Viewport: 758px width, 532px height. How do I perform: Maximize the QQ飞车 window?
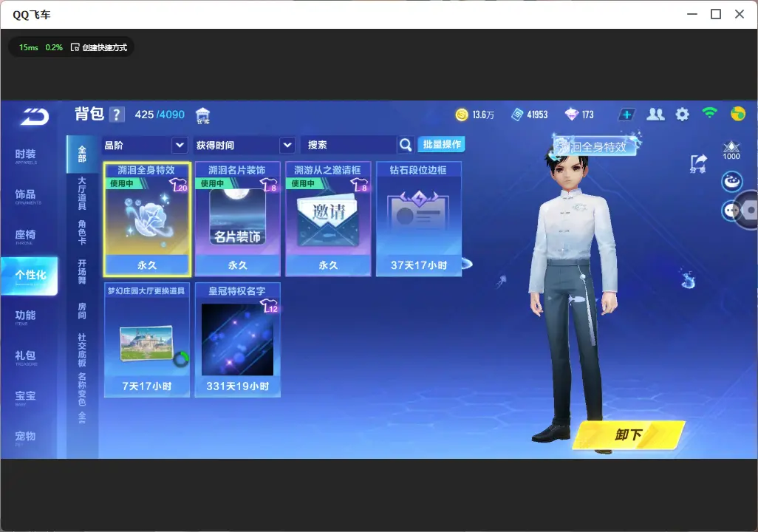pos(716,15)
